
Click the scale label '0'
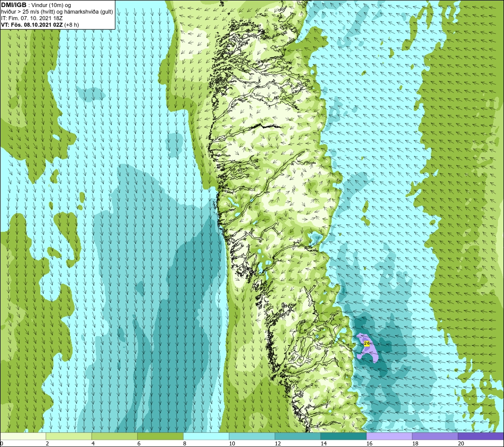(x=2, y=443)
